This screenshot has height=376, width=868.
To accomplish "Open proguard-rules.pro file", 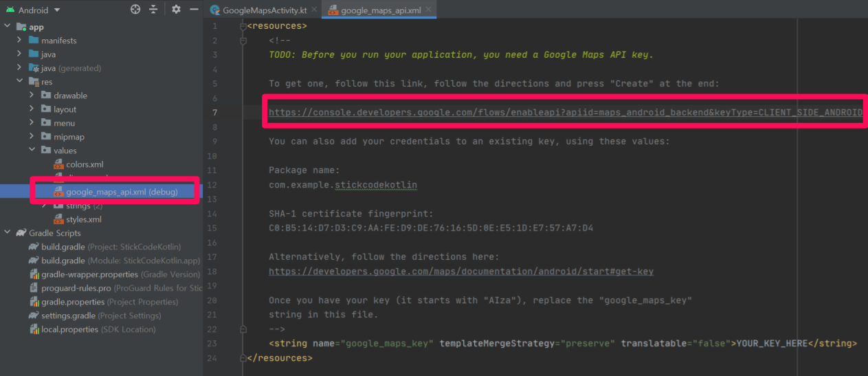I will (122, 288).
